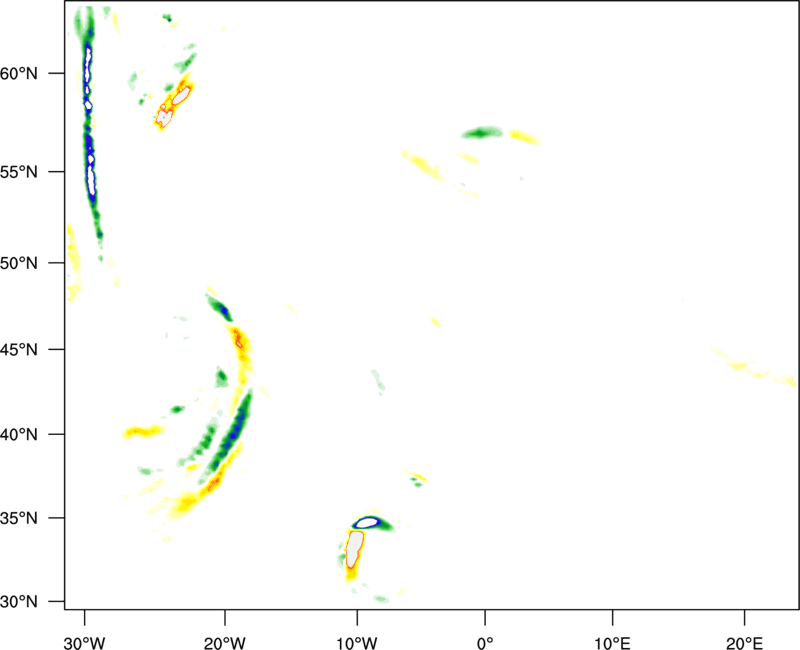
Task: Click the 20°W longitude label
Action: tap(224, 643)
